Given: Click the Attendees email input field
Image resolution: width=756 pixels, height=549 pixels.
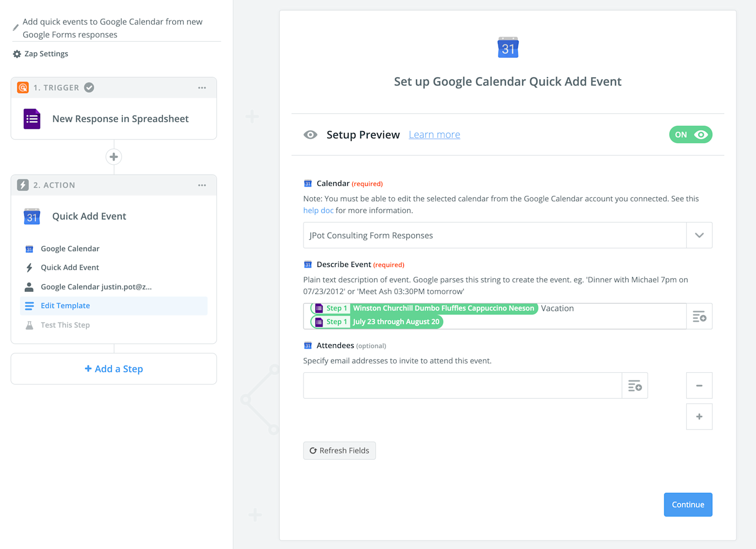Looking at the screenshot, I should [x=462, y=385].
